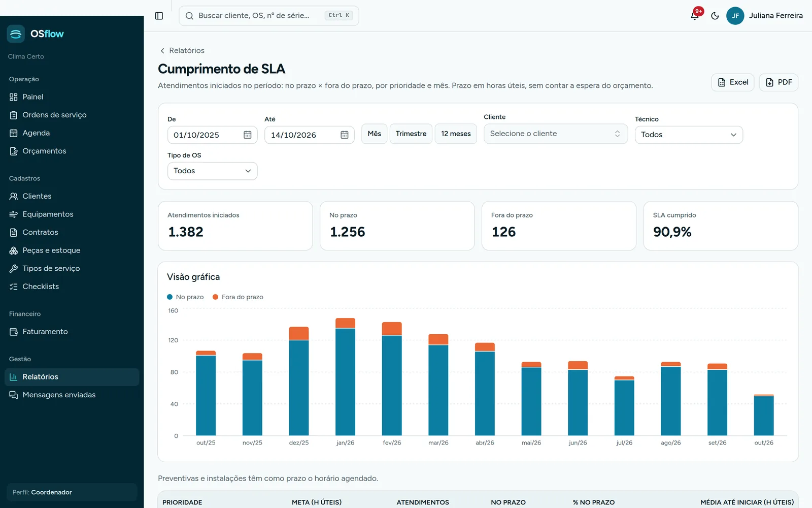Click the Atendimentos iniciados 1.382 card

coord(235,226)
